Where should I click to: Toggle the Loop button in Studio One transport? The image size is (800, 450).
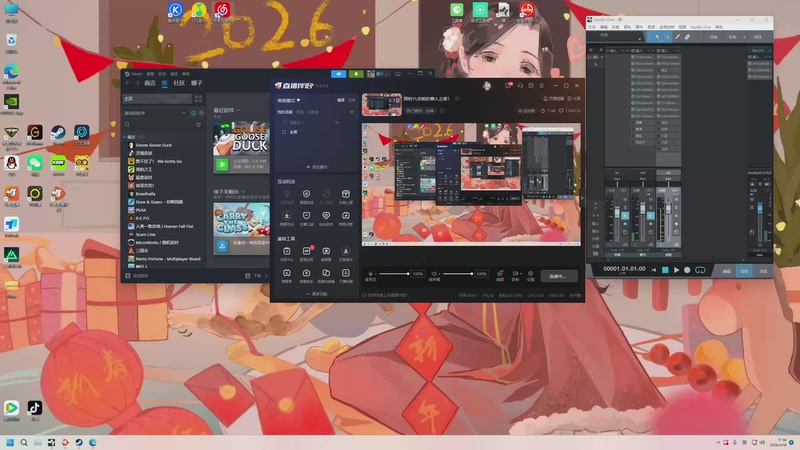coord(701,270)
